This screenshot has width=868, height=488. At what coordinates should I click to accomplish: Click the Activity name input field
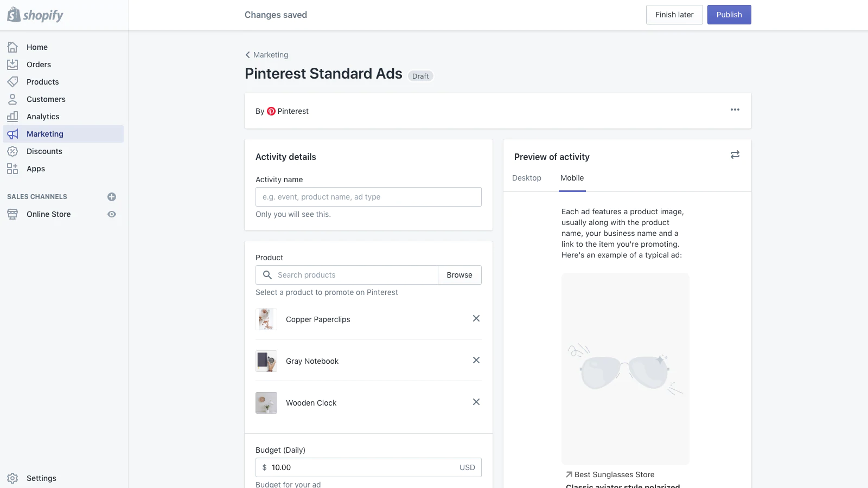[368, 197]
